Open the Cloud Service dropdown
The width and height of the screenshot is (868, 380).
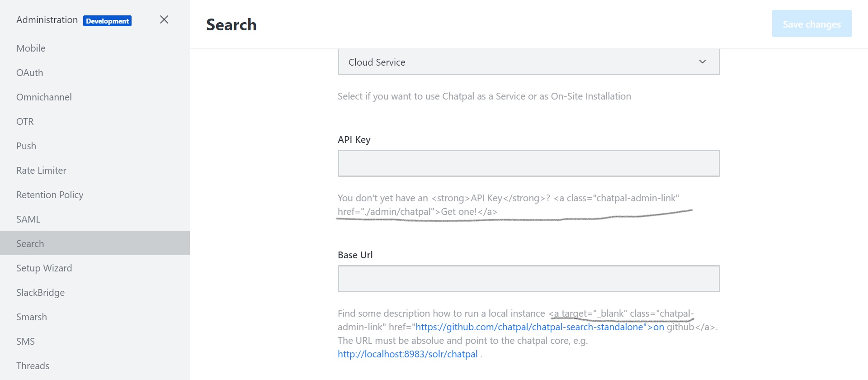coord(528,62)
